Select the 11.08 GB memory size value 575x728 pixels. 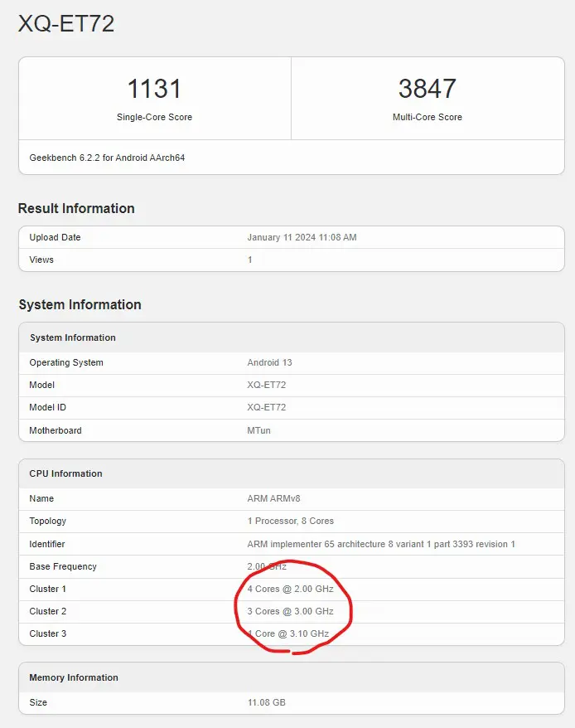[267, 702]
